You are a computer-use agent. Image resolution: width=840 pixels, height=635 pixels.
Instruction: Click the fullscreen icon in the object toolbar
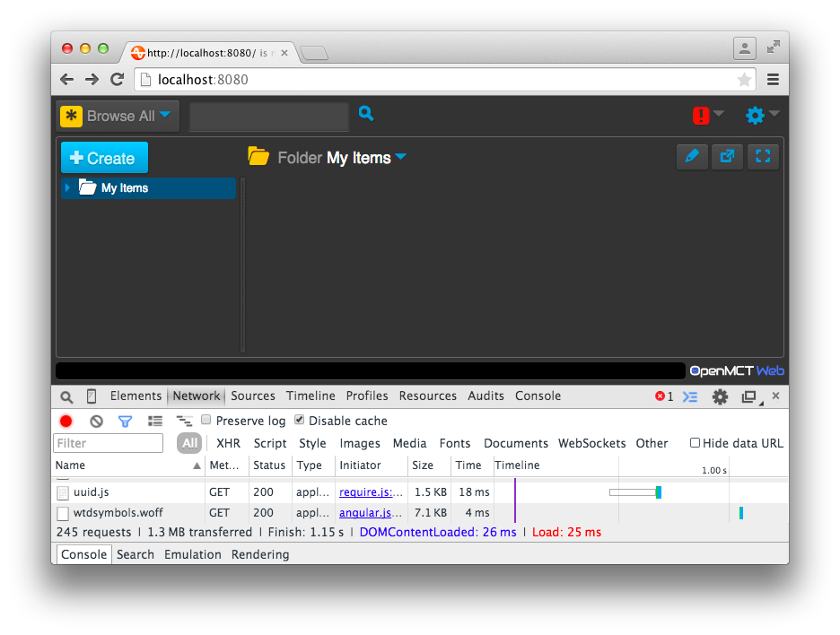763,156
